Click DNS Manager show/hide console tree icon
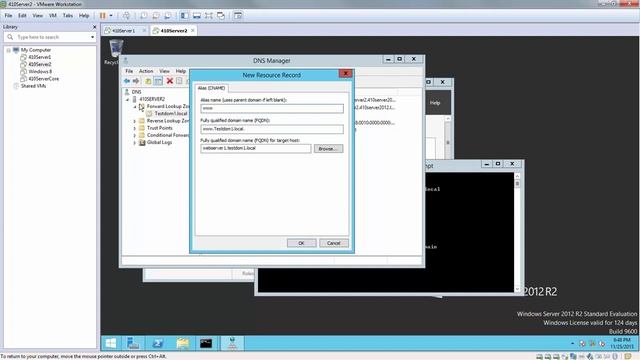Viewport: 640px width, 360px height. coord(158,81)
